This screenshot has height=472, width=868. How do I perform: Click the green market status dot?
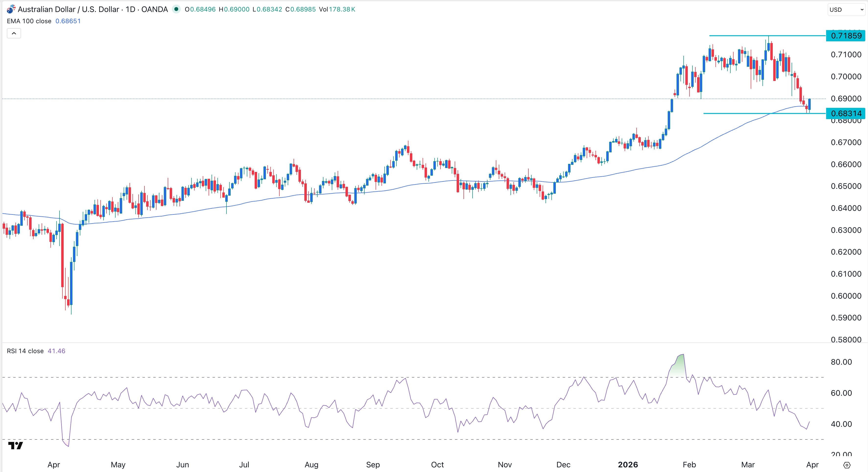click(177, 10)
